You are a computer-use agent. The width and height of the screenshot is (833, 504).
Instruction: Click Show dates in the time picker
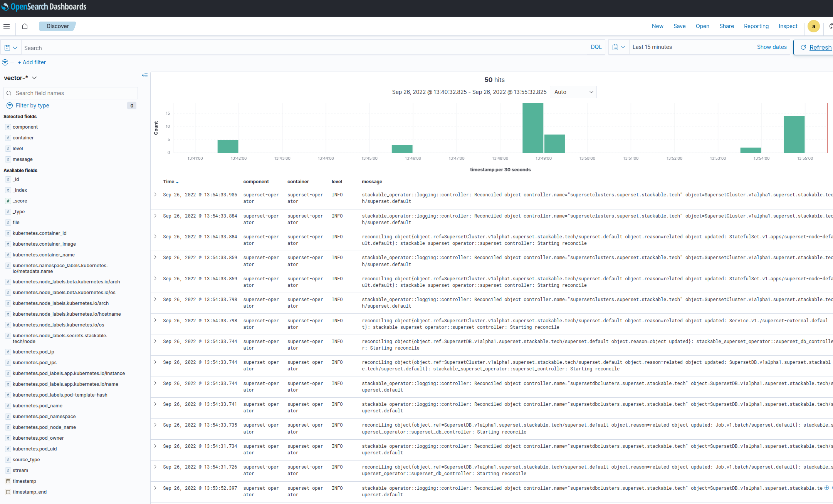pos(772,47)
